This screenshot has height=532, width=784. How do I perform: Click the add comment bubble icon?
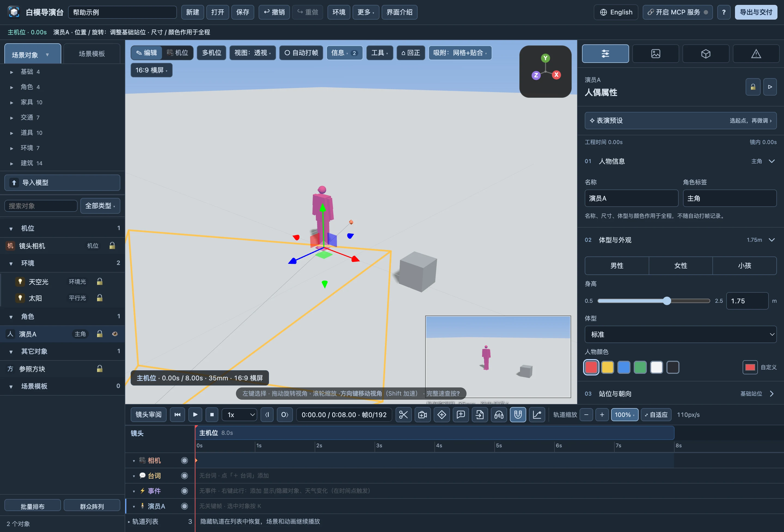point(461,415)
